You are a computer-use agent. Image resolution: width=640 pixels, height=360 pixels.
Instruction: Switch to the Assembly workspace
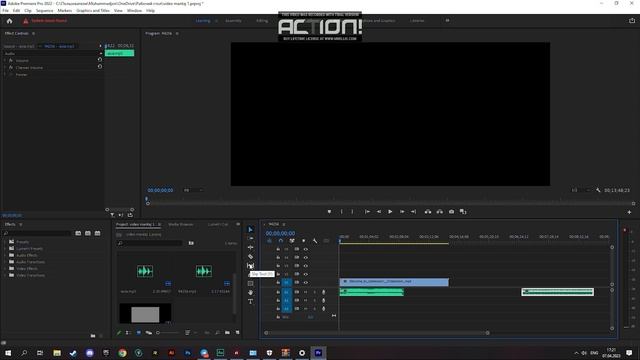(233, 21)
